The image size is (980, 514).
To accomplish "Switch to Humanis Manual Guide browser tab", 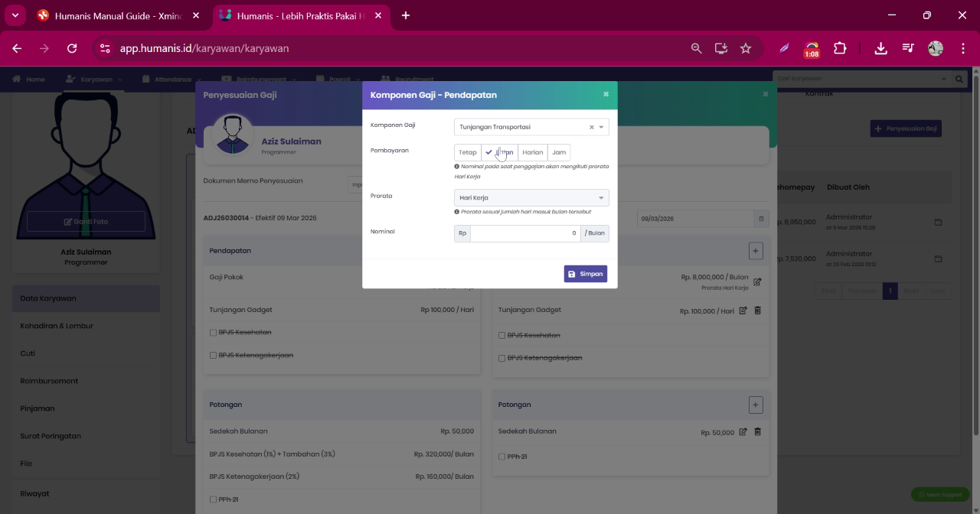I will pyautogui.click(x=117, y=15).
